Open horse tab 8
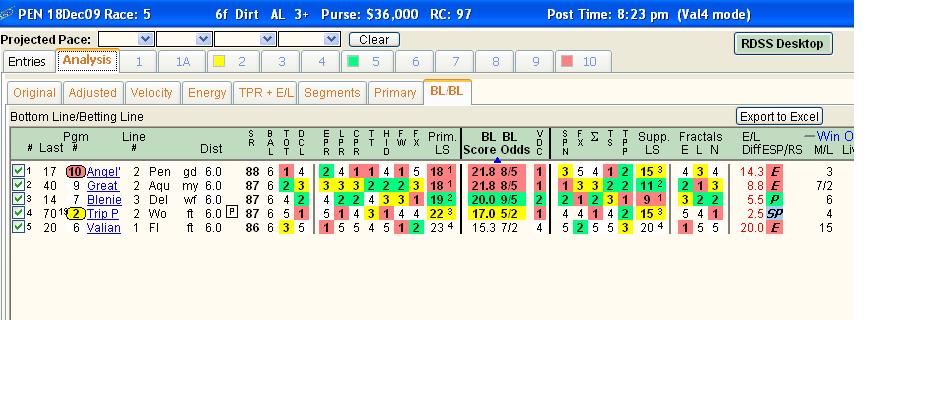The image size is (925, 400). tap(496, 61)
